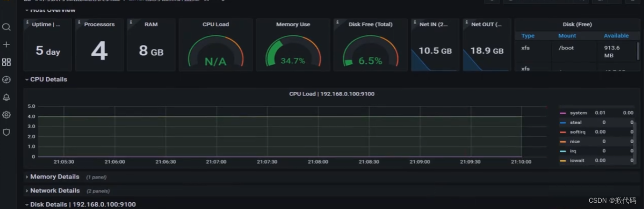Collapse the Disk Details row
This screenshot has height=209, width=644.
click(x=80, y=204)
